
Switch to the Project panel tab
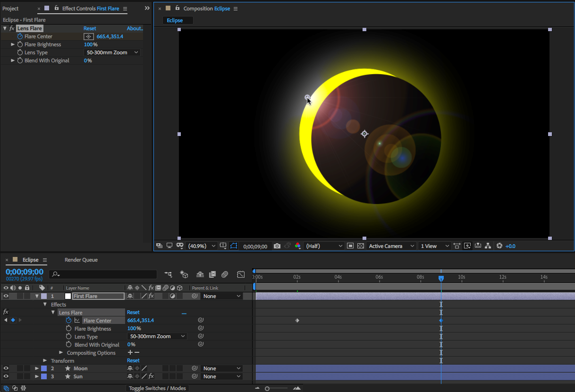10,9
